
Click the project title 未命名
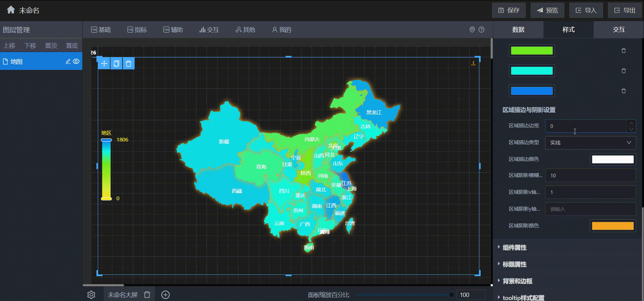(x=29, y=10)
